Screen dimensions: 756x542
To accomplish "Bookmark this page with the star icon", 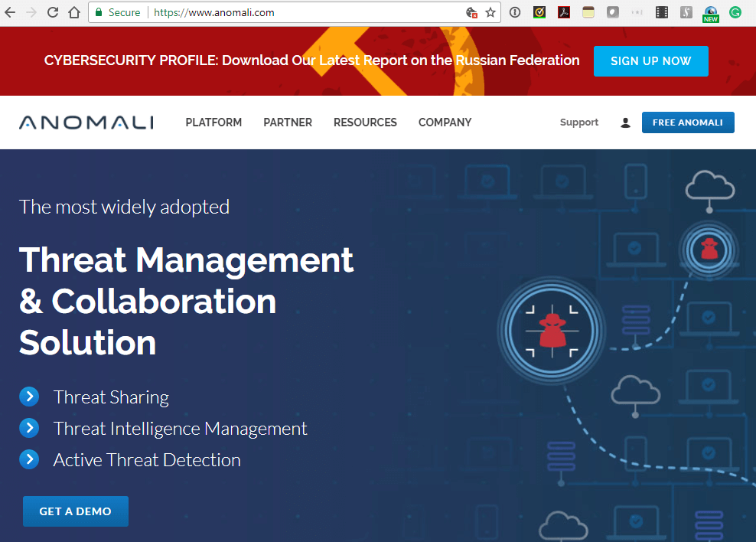I will pyautogui.click(x=490, y=12).
